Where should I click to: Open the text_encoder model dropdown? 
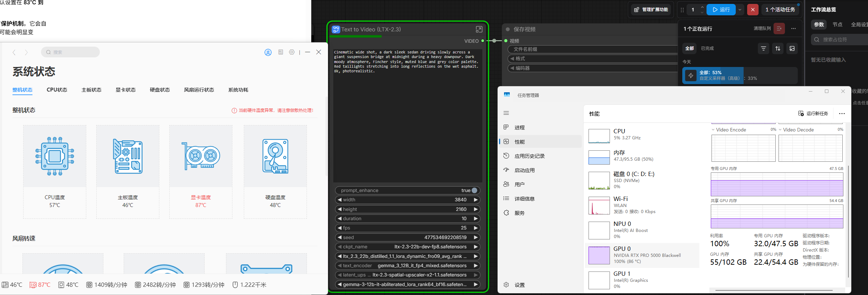click(x=407, y=265)
